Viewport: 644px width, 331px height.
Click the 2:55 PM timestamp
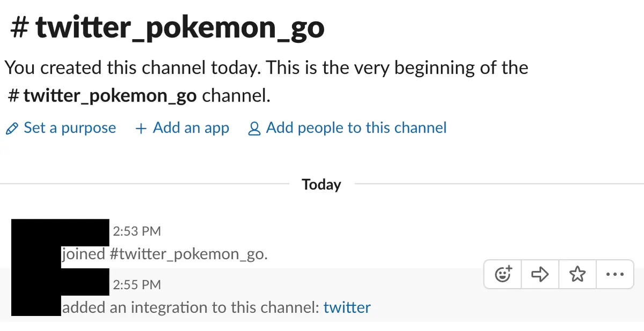(x=137, y=285)
